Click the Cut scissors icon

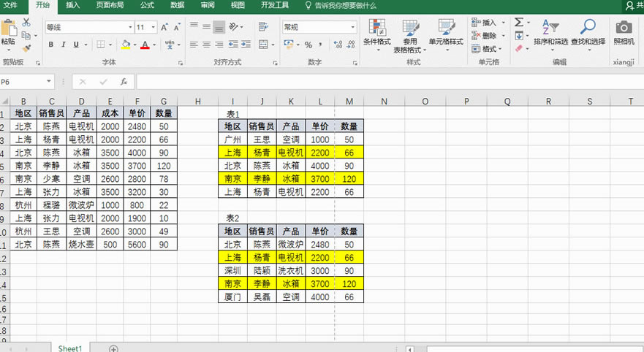(26, 22)
